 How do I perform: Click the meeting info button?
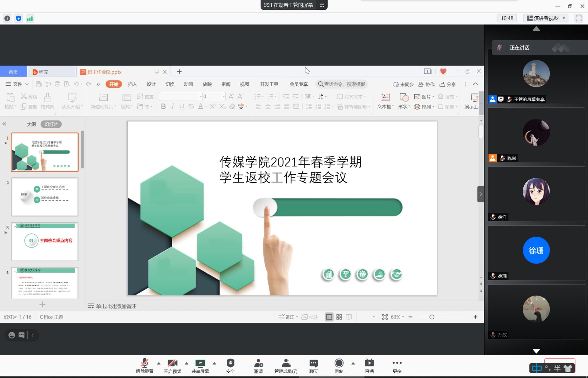pos(7,19)
